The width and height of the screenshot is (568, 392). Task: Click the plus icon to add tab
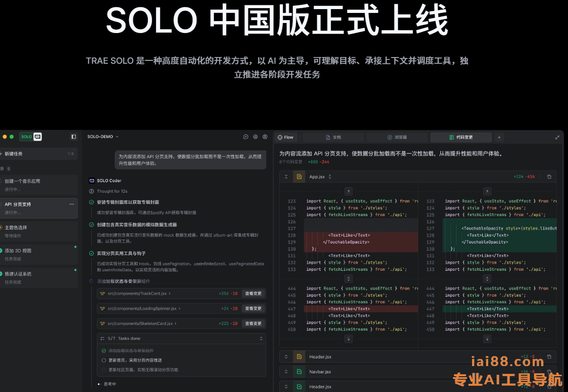click(499, 138)
